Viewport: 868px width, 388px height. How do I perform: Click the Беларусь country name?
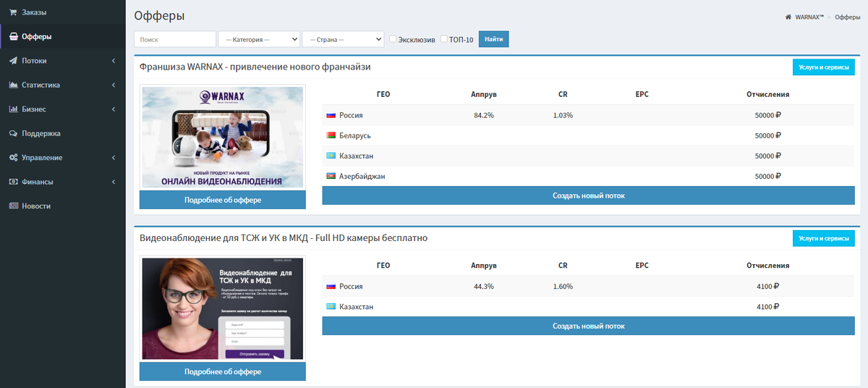point(355,135)
